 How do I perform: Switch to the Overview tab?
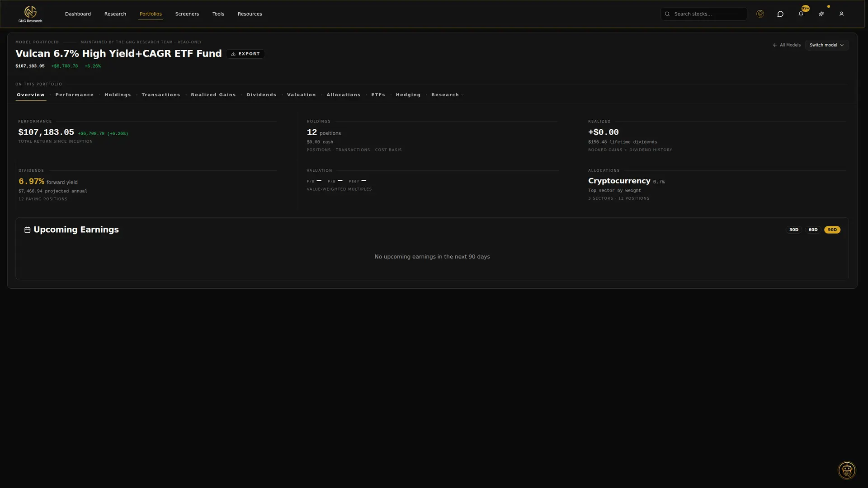tap(31, 95)
